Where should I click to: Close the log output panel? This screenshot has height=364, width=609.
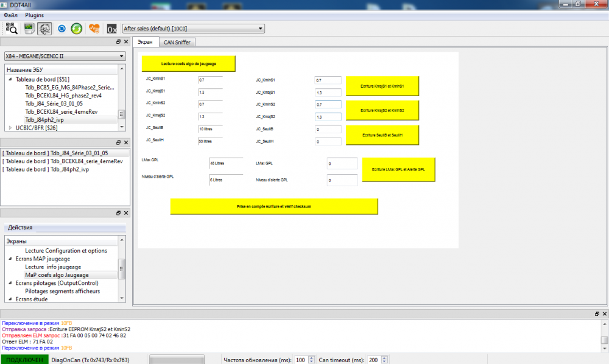click(604, 313)
